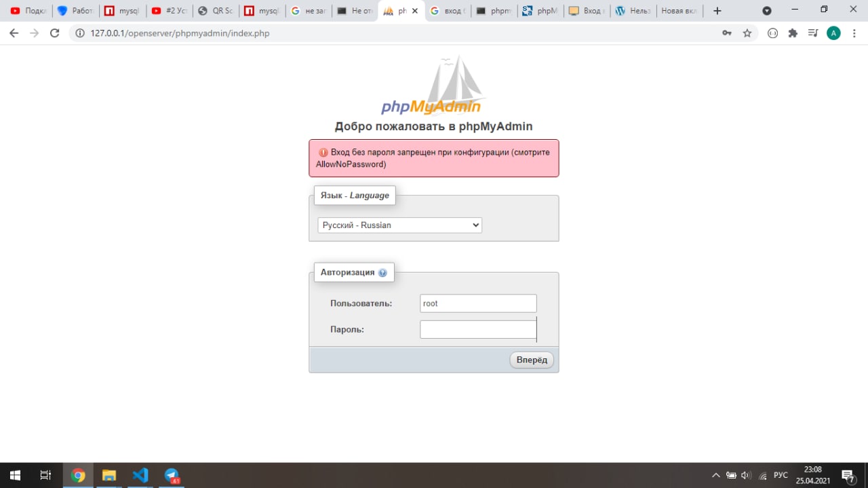This screenshot has height=488, width=868.
Task: Switch to the 'Не отк' tab
Action: coord(354,11)
